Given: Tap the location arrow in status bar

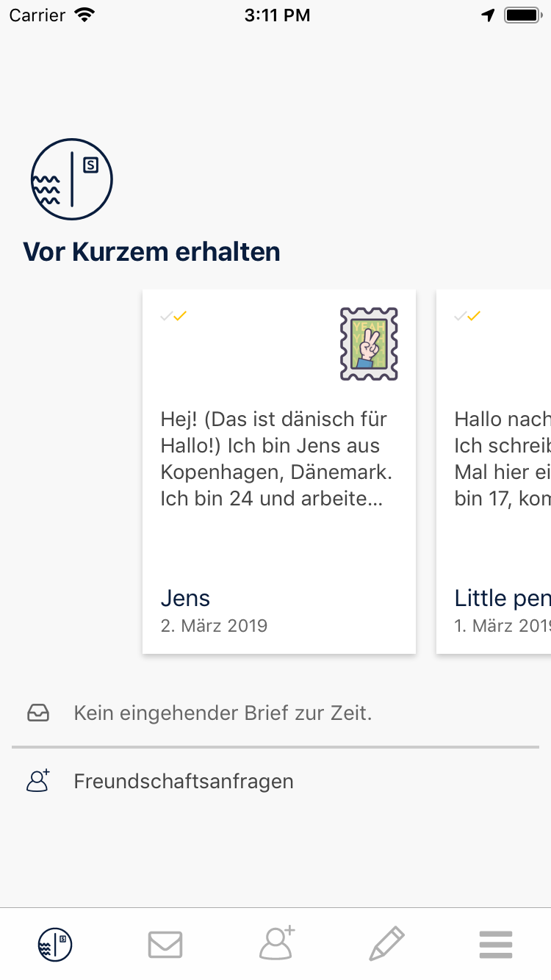Looking at the screenshot, I should point(488,15).
